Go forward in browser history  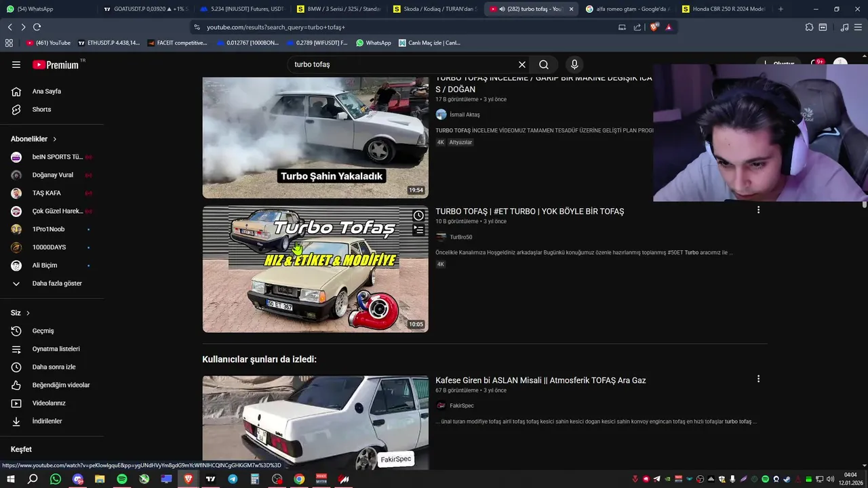(23, 27)
